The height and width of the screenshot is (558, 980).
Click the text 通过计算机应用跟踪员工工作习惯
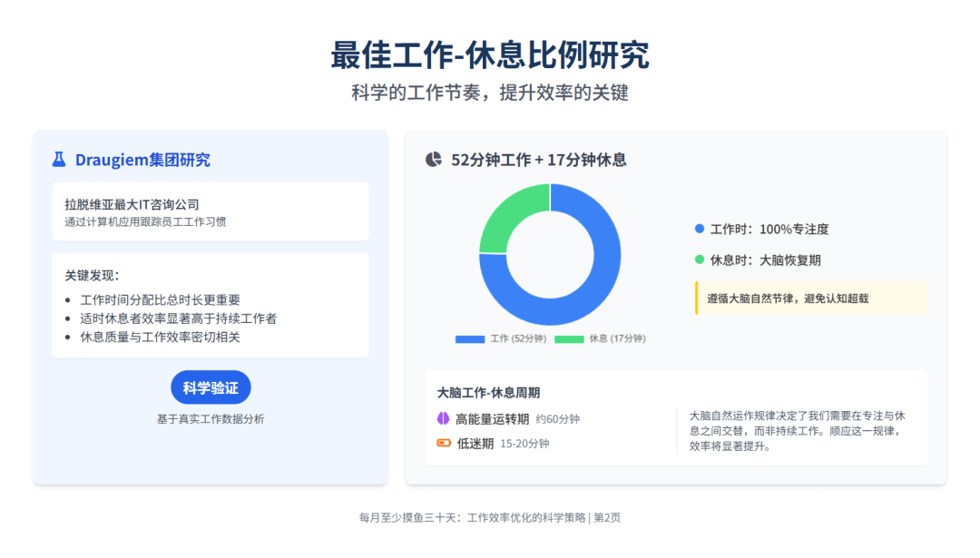[145, 221]
